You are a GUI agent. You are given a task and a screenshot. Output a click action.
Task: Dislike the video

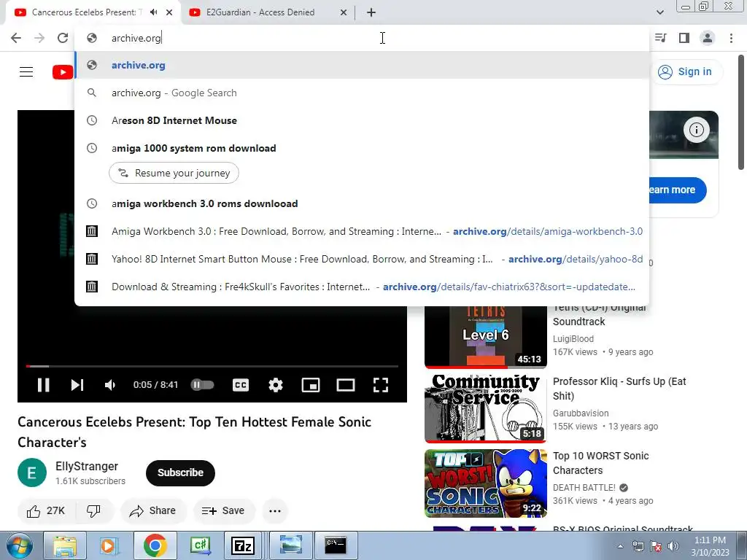(x=93, y=511)
